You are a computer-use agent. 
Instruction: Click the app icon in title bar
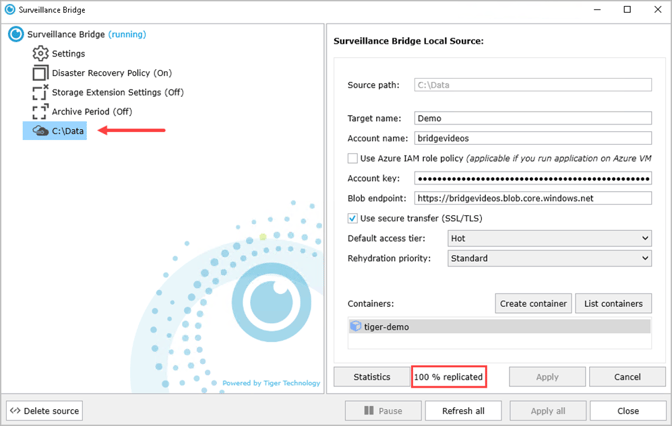click(x=10, y=9)
